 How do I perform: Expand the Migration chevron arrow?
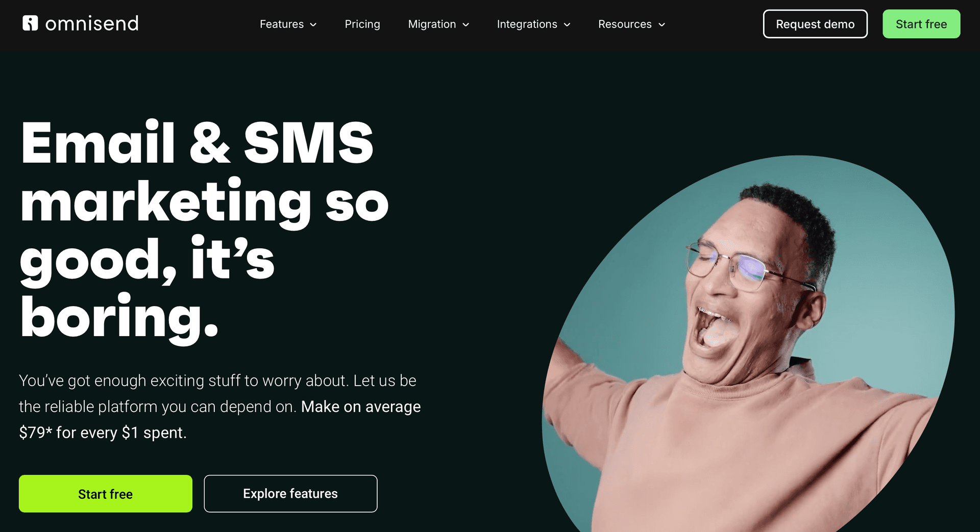[x=465, y=24]
